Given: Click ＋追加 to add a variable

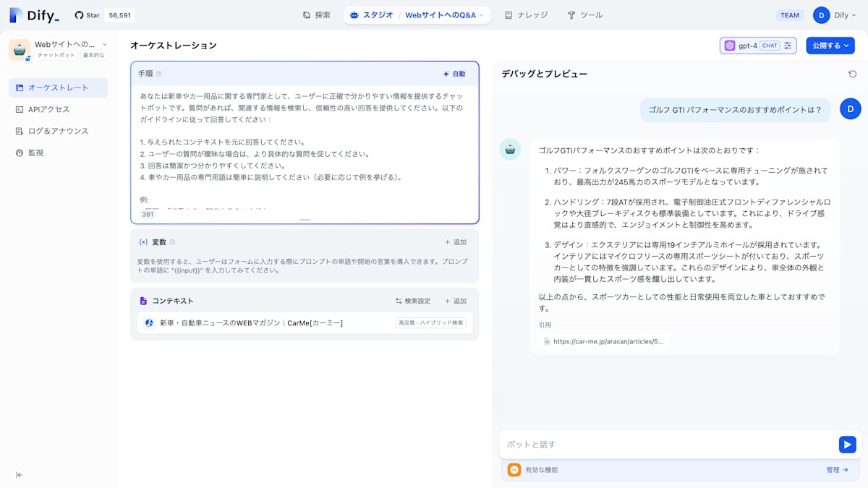Looking at the screenshot, I should (457, 241).
